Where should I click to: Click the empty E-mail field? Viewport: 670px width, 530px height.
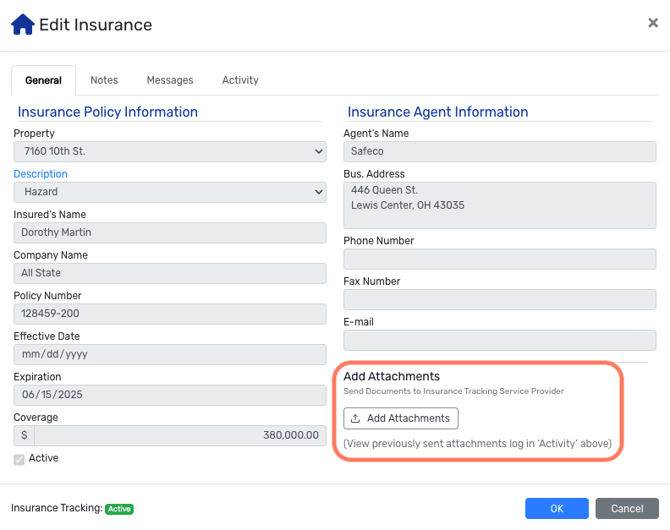[x=500, y=340]
